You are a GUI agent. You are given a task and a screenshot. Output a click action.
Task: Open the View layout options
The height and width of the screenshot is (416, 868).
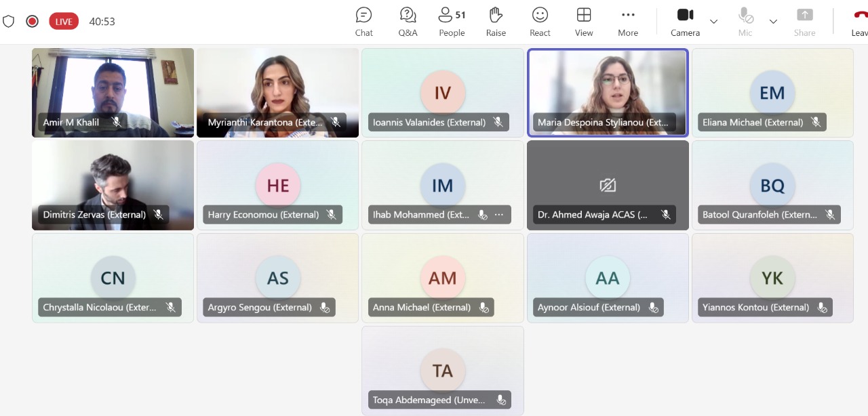click(x=584, y=22)
